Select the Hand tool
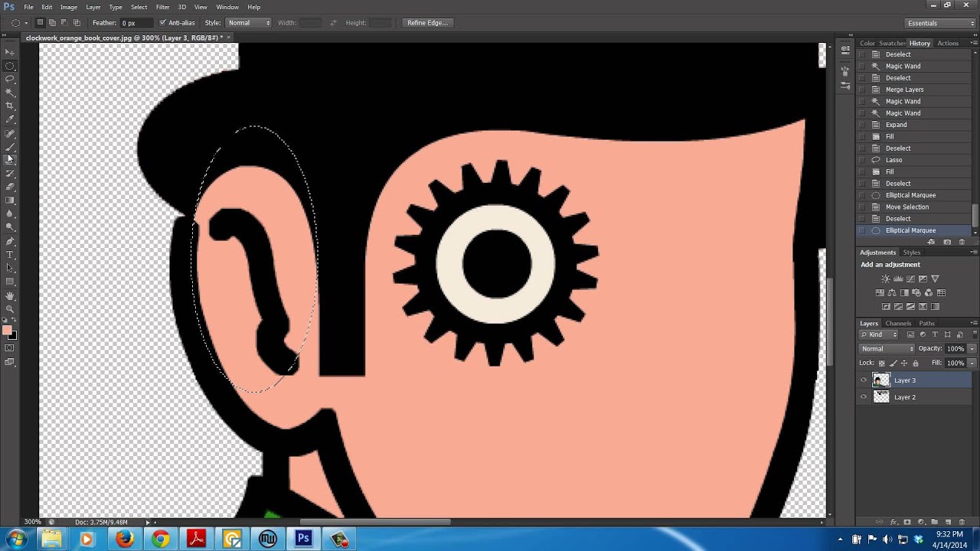Viewport: 980px width, 551px height. [x=10, y=295]
